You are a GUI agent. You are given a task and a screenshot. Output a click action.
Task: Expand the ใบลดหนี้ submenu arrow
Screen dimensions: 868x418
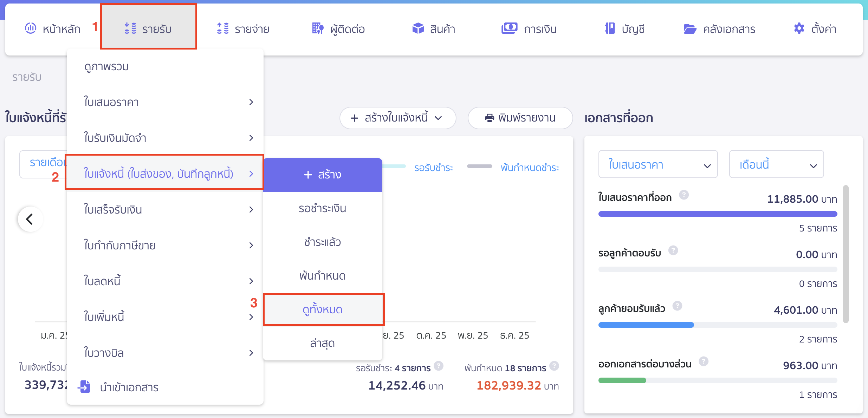(x=251, y=281)
